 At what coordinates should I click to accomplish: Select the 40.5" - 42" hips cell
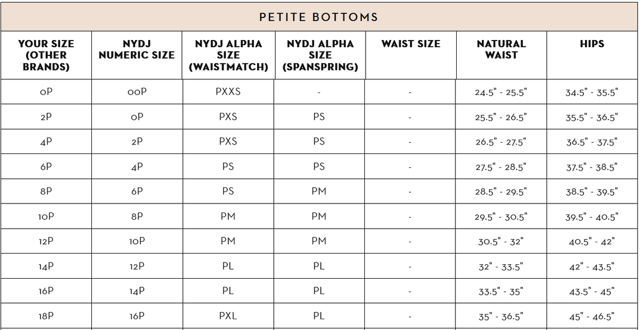point(592,242)
